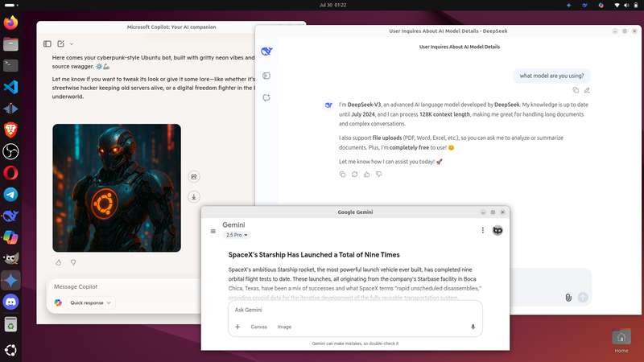Viewport: 644px width, 362px height.
Task: Choose the Image option in Gemini
Action: 284,327
